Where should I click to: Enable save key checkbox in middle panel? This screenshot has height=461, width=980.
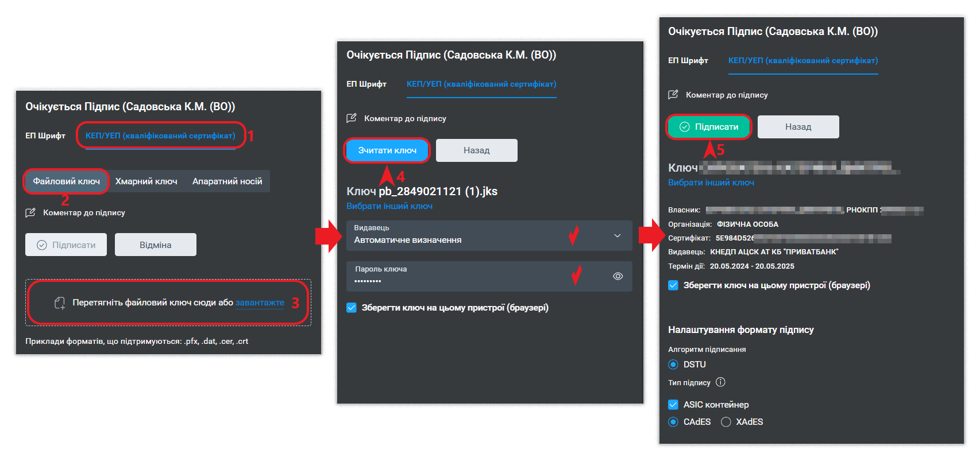[x=352, y=308]
